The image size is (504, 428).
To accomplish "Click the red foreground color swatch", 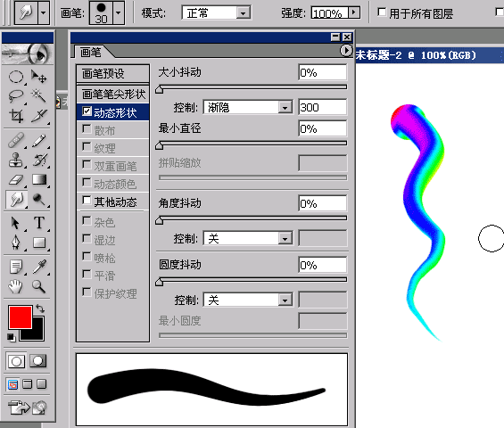I will point(21,317).
